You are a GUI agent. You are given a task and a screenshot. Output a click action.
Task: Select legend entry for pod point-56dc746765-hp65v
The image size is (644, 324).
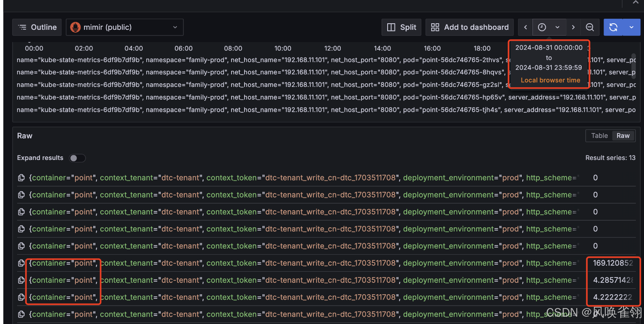click(x=326, y=98)
